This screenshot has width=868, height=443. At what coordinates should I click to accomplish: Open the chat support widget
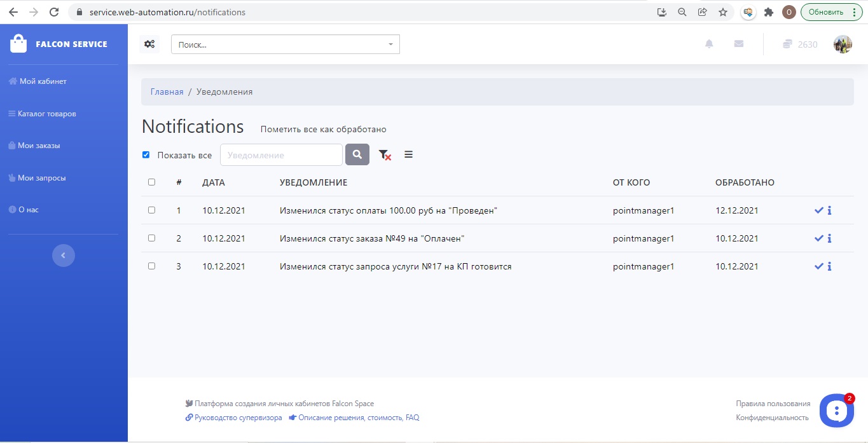point(836,411)
